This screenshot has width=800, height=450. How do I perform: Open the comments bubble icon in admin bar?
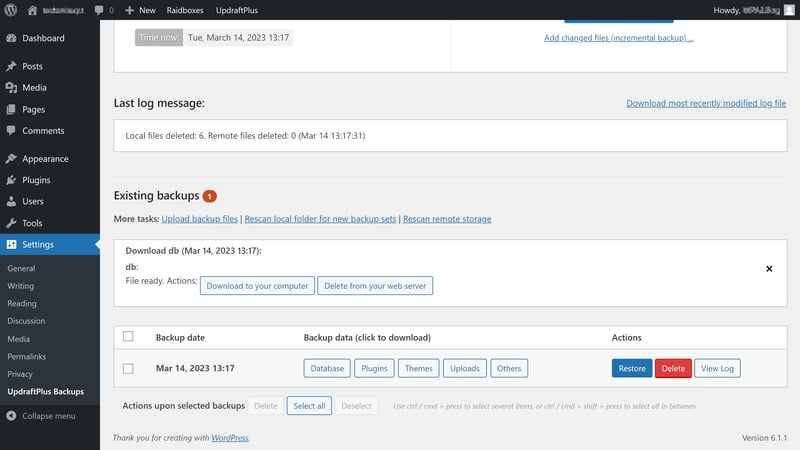(x=99, y=9)
